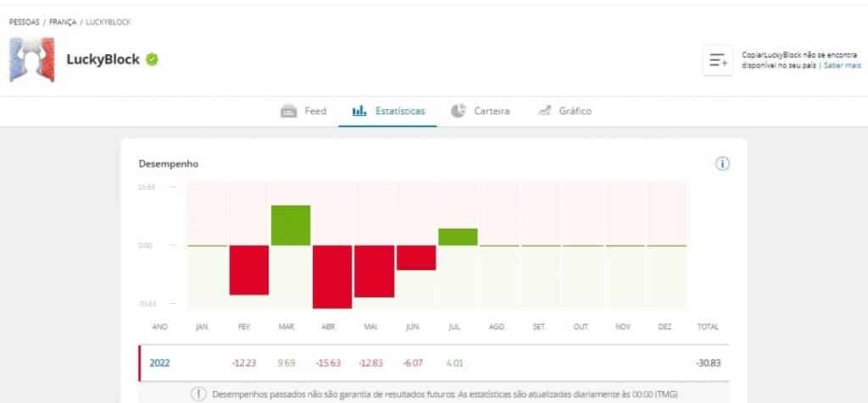868x403 pixels.
Task: Click the green March performance bar
Action: [290, 225]
